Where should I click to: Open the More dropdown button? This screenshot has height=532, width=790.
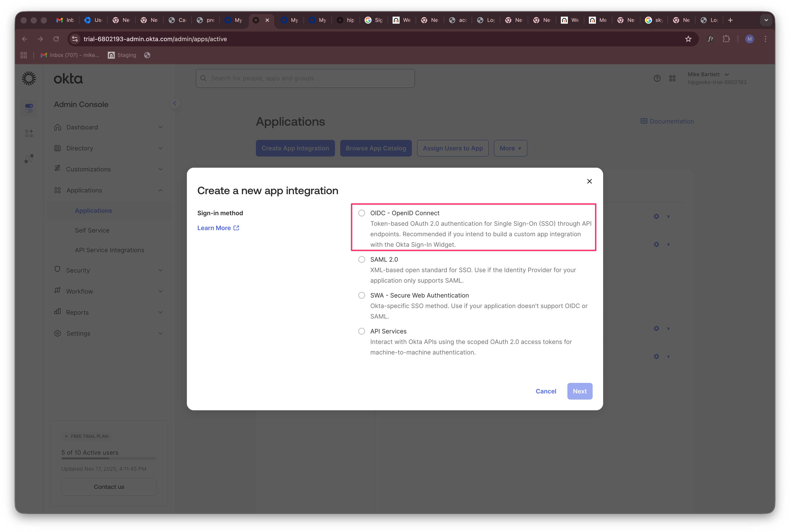tap(510, 148)
